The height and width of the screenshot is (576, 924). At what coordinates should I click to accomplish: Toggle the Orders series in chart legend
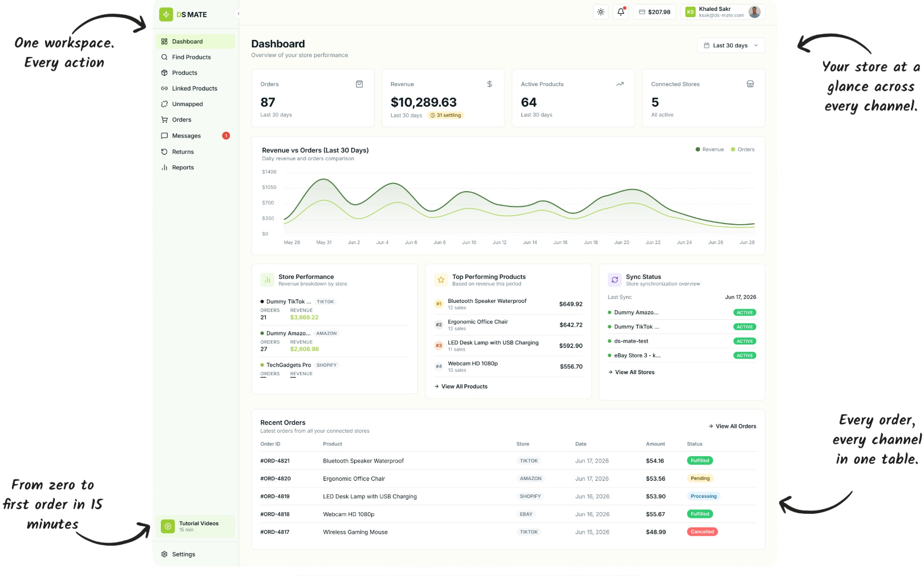[743, 149]
